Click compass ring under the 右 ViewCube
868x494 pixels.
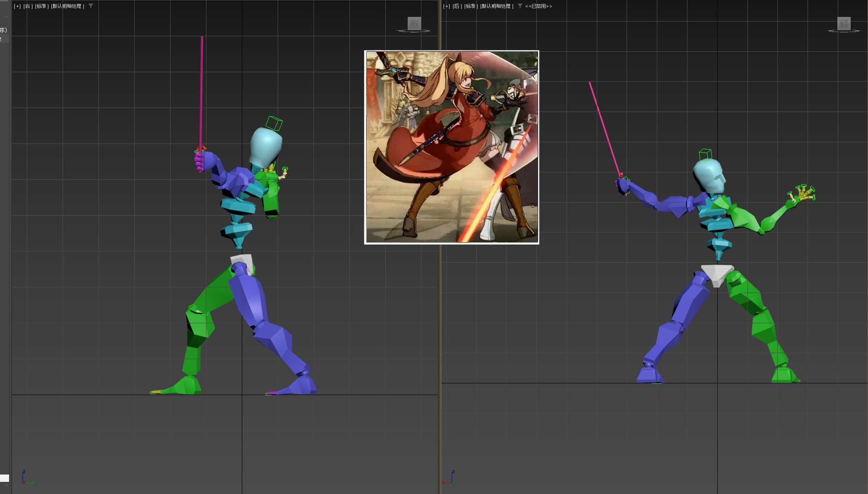(x=413, y=31)
